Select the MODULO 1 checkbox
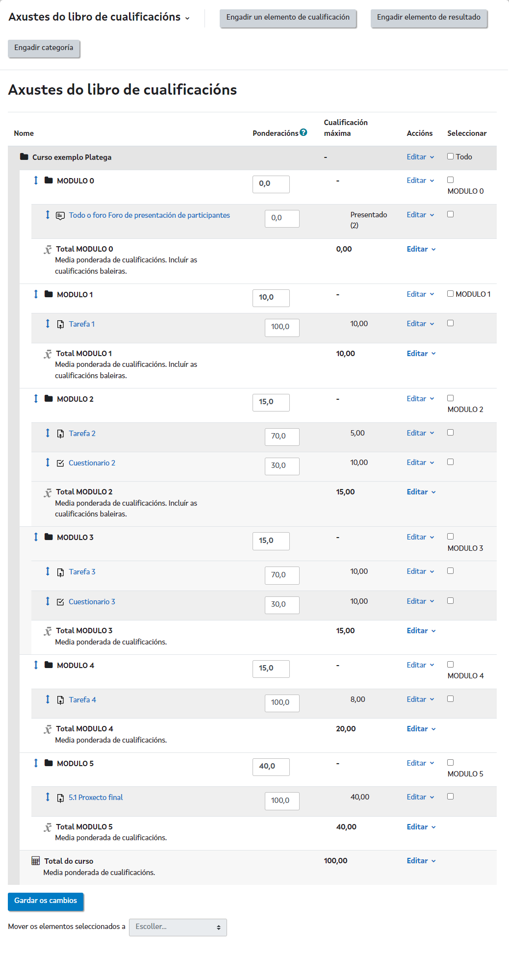The image size is (509, 980). (450, 294)
